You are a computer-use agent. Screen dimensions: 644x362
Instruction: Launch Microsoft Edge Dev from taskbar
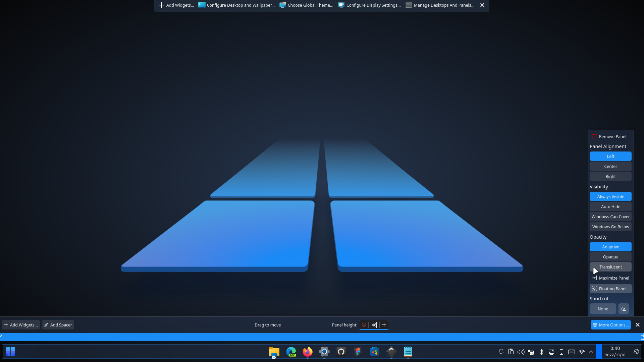(x=291, y=352)
